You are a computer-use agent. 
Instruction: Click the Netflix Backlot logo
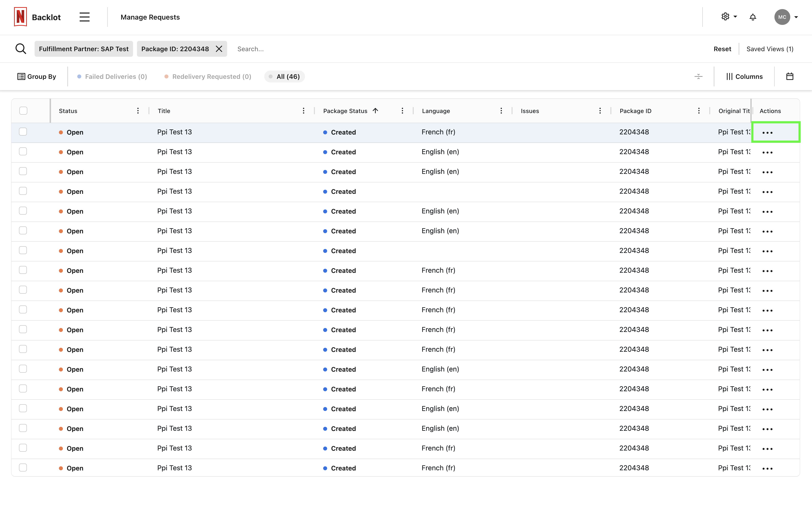click(21, 17)
